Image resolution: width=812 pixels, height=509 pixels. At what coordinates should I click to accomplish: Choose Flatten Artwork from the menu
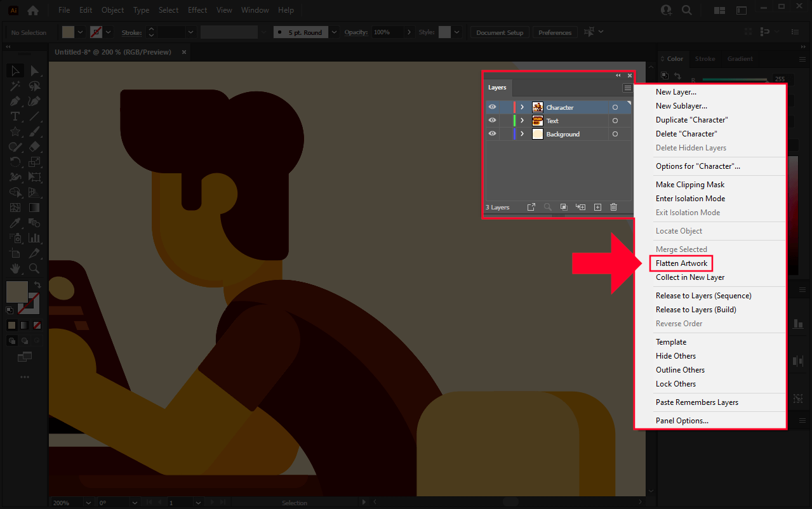pyautogui.click(x=681, y=263)
